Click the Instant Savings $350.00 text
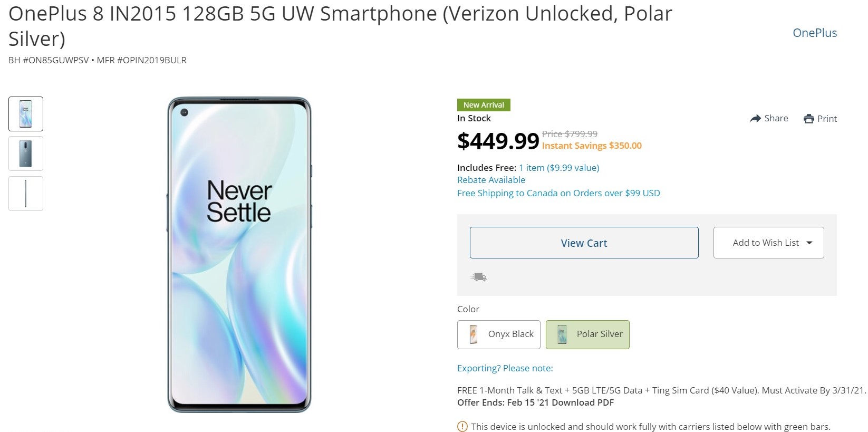 pyautogui.click(x=592, y=146)
